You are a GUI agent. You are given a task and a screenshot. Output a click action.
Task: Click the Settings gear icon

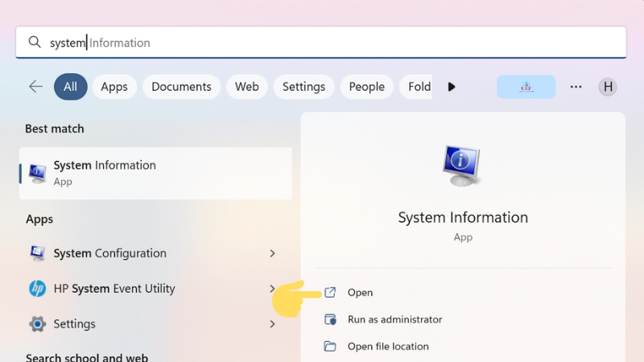click(37, 324)
